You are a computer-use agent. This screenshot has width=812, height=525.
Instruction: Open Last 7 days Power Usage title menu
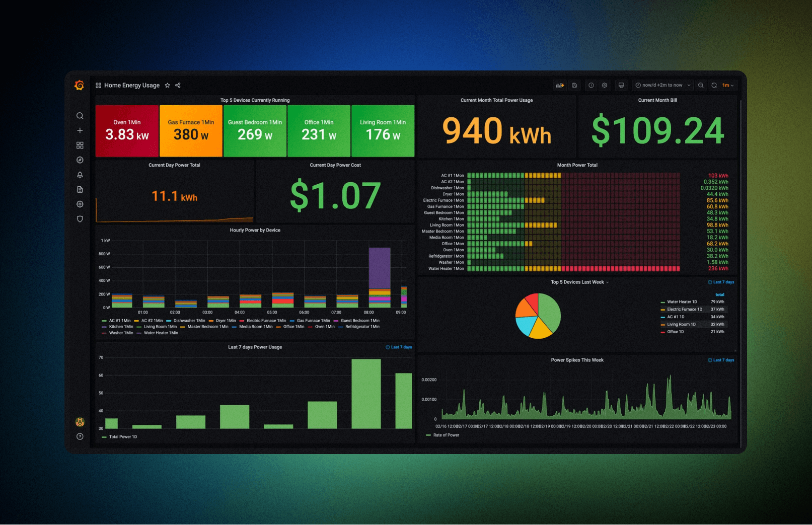(x=255, y=347)
